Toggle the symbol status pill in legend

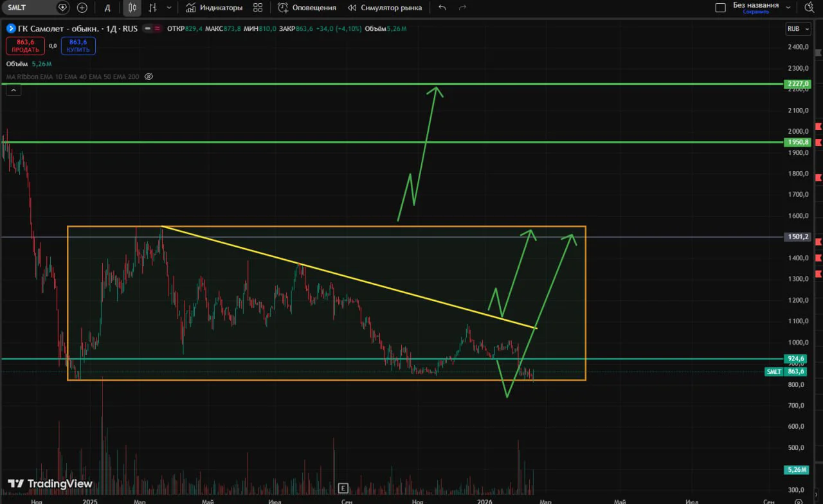click(x=152, y=29)
